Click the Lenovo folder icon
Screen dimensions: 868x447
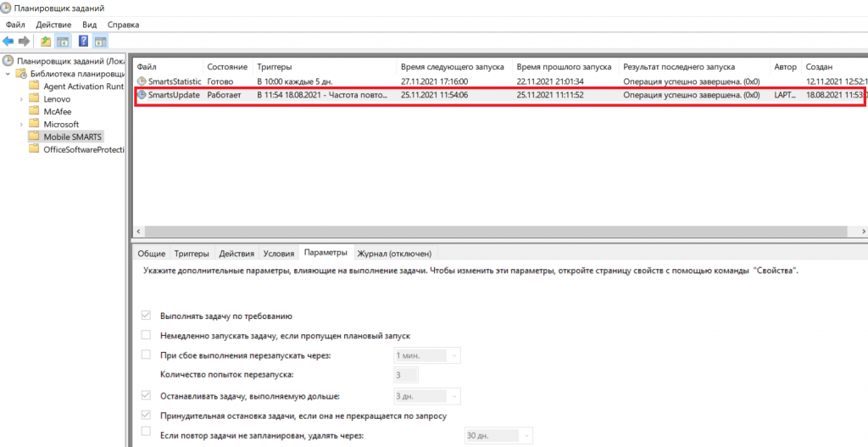point(34,98)
